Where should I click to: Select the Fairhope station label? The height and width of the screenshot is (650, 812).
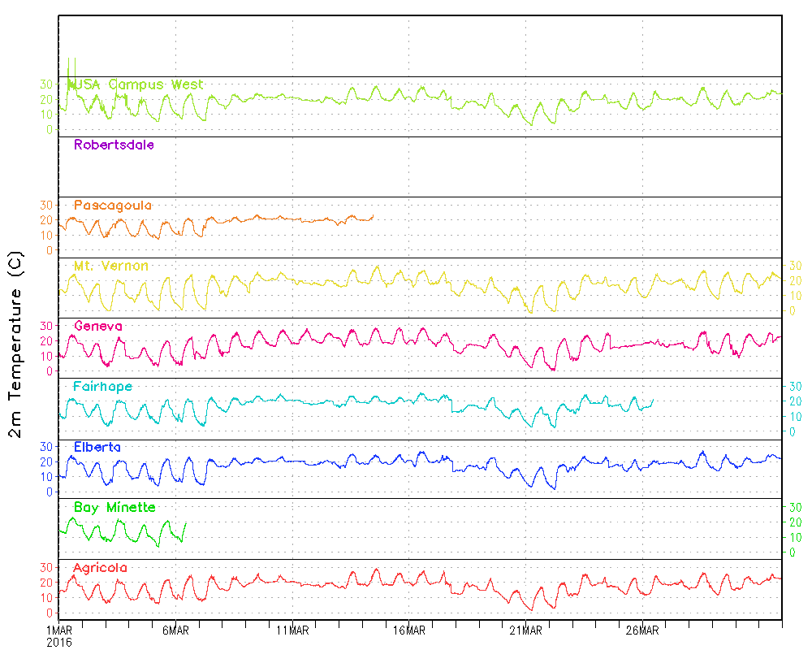tap(102, 386)
